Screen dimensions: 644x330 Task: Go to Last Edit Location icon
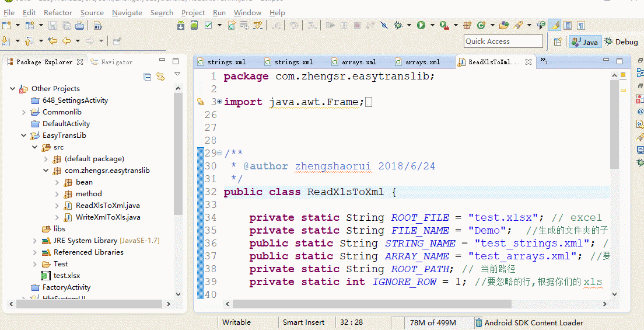tap(52, 41)
